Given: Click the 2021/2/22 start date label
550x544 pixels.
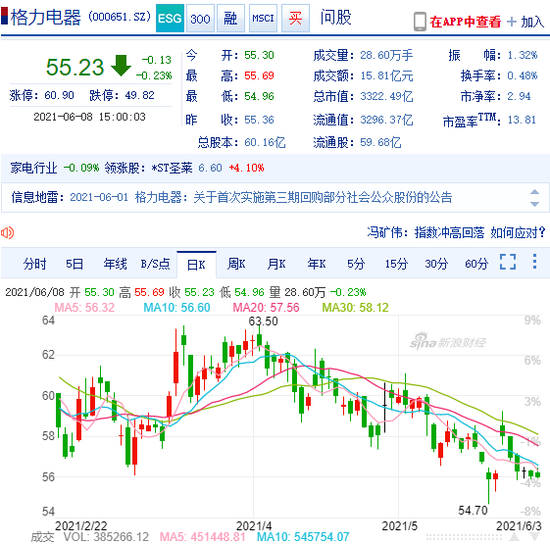Looking at the screenshot, I should coord(81,526).
